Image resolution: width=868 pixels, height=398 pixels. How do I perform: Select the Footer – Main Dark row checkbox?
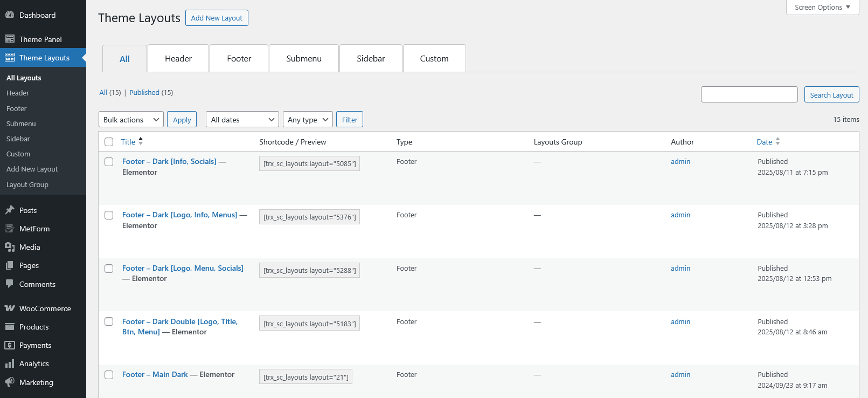tap(109, 375)
